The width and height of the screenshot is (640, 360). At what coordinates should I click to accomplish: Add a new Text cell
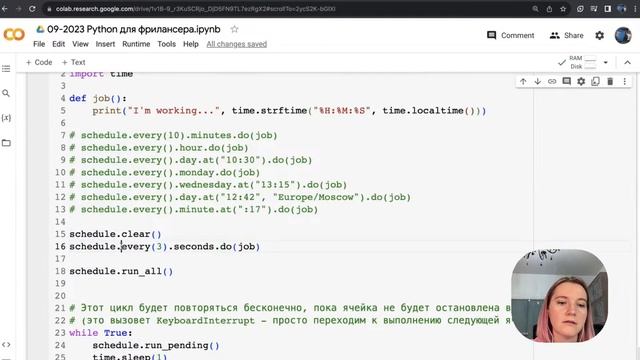(x=73, y=62)
